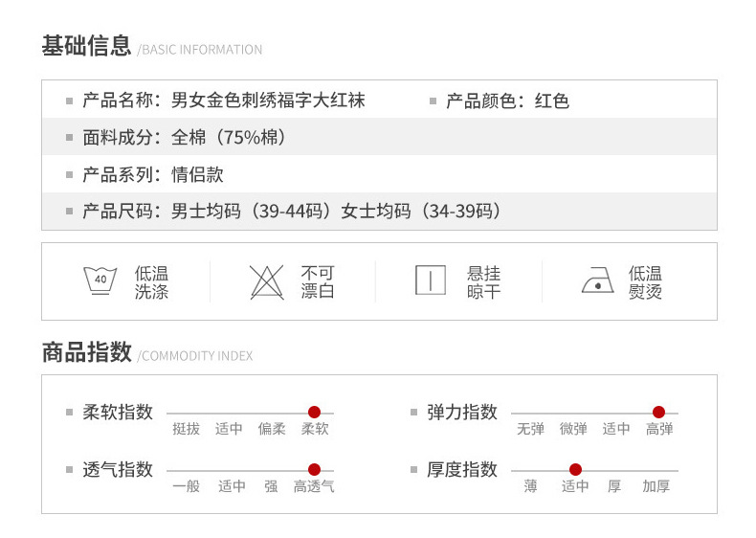Click the gray bullet beside 产品颜色
The image size is (756, 538).
click(433, 101)
